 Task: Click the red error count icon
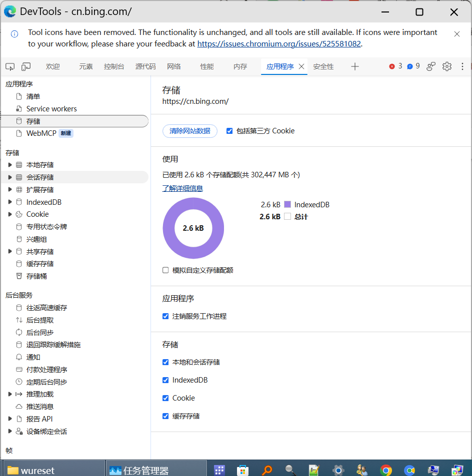pos(392,66)
